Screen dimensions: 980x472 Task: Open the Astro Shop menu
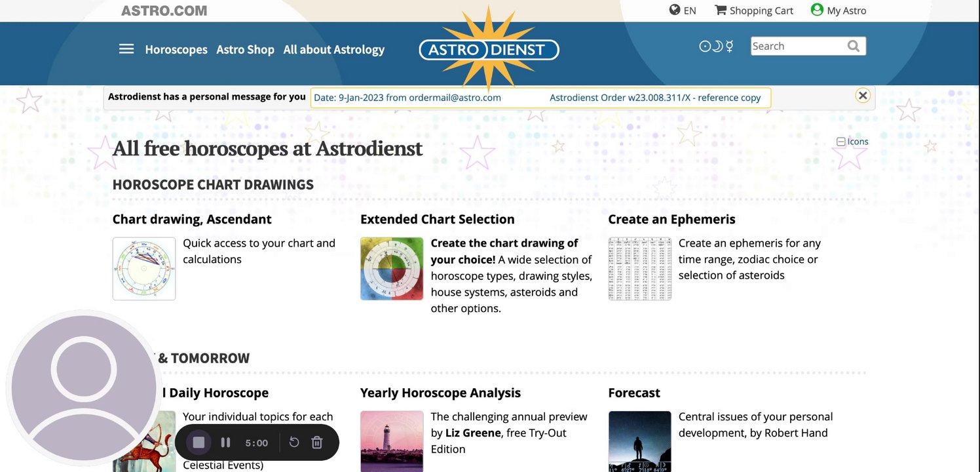pos(246,50)
